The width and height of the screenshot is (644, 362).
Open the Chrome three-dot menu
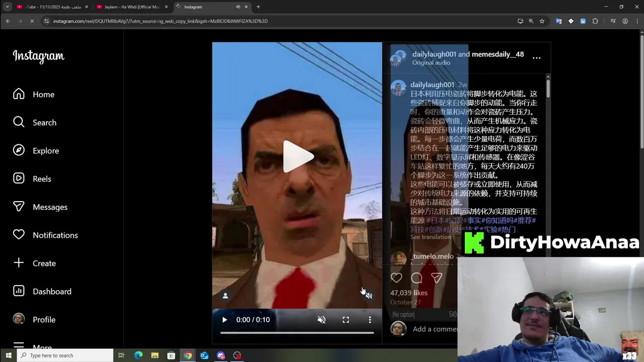[x=636, y=21]
